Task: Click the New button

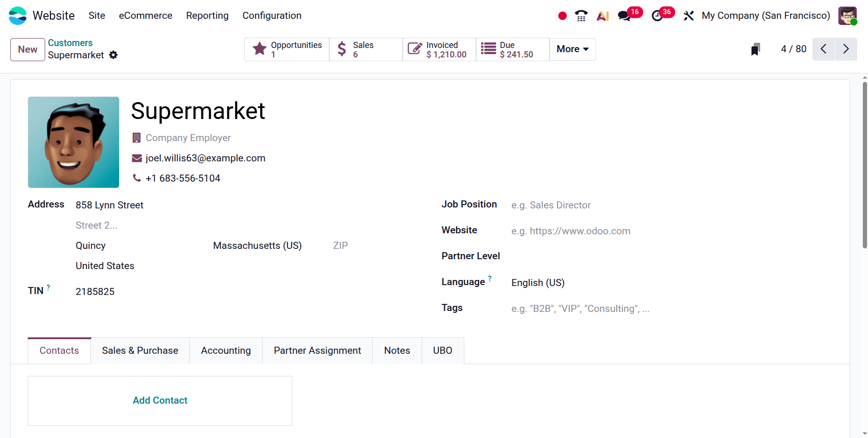Action: (x=28, y=49)
